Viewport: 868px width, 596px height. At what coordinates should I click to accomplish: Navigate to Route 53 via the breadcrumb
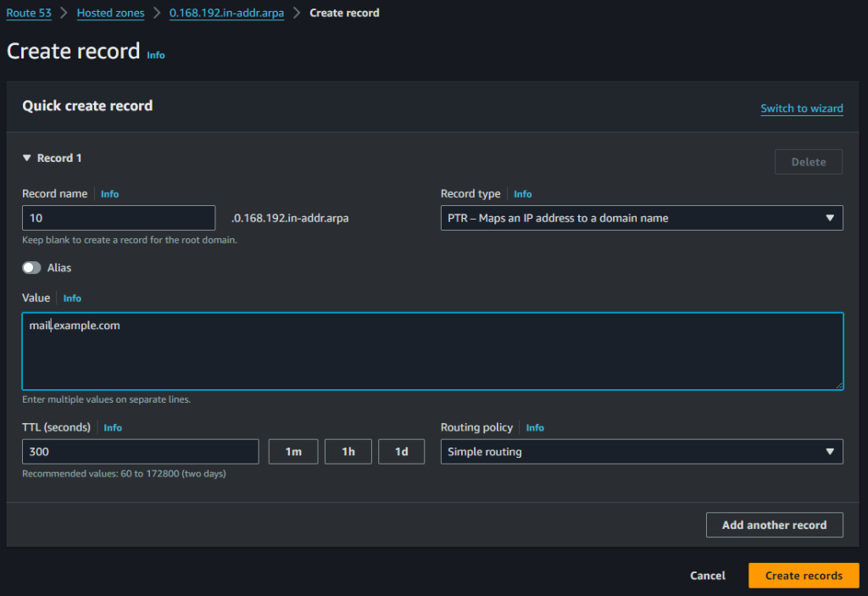pyautogui.click(x=29, y=13)
